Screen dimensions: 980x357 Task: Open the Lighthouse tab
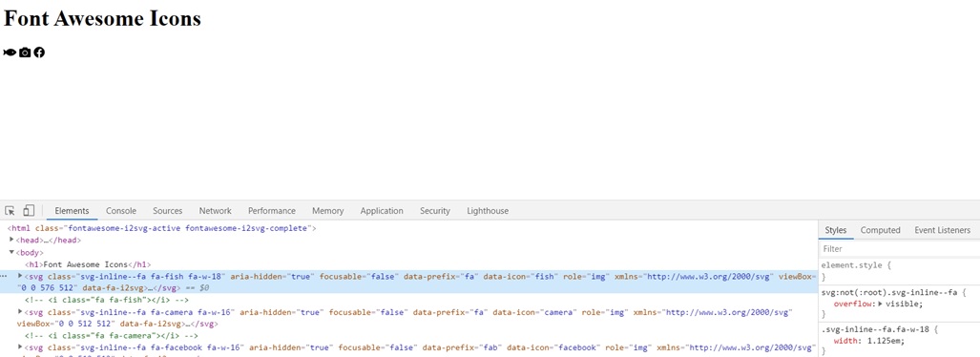pyautogui.click(x=488, y=211)
